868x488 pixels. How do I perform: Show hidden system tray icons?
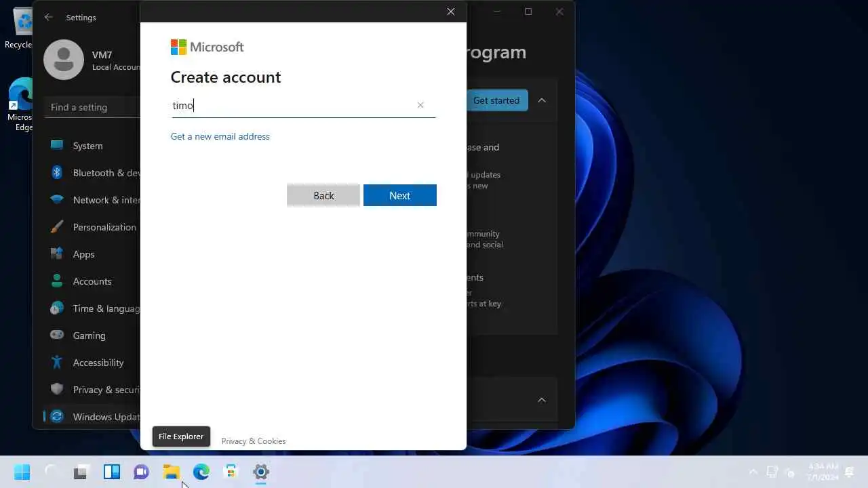click(x=753, y=472)
